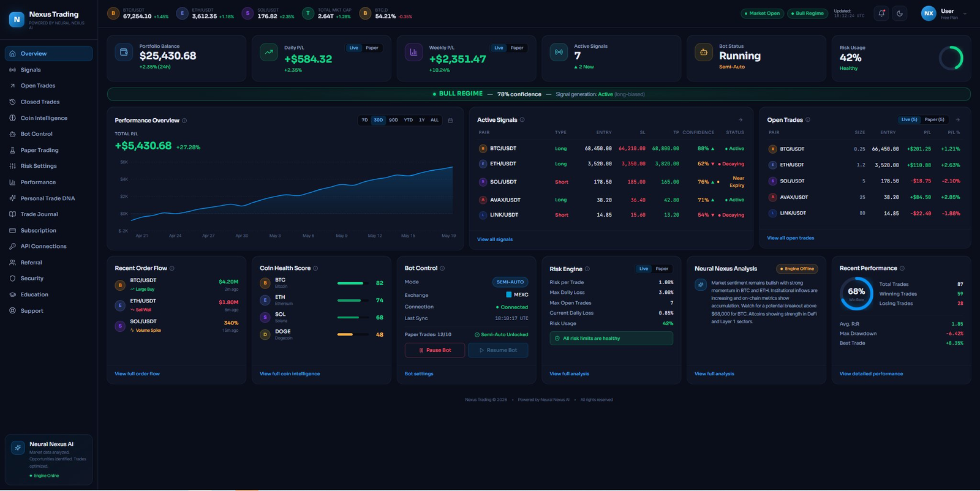Open View all open trades link
980x491 pixels.
point(791,238)
